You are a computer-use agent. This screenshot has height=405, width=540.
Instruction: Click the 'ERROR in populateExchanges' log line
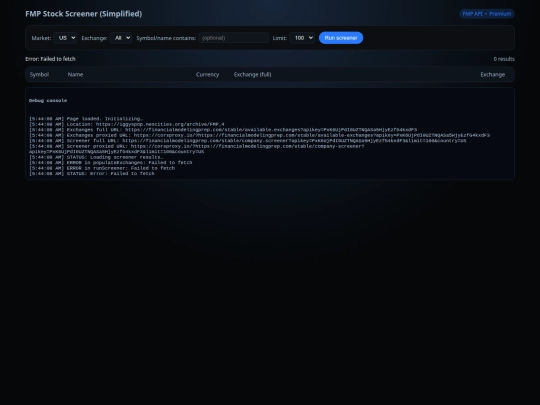111,163
